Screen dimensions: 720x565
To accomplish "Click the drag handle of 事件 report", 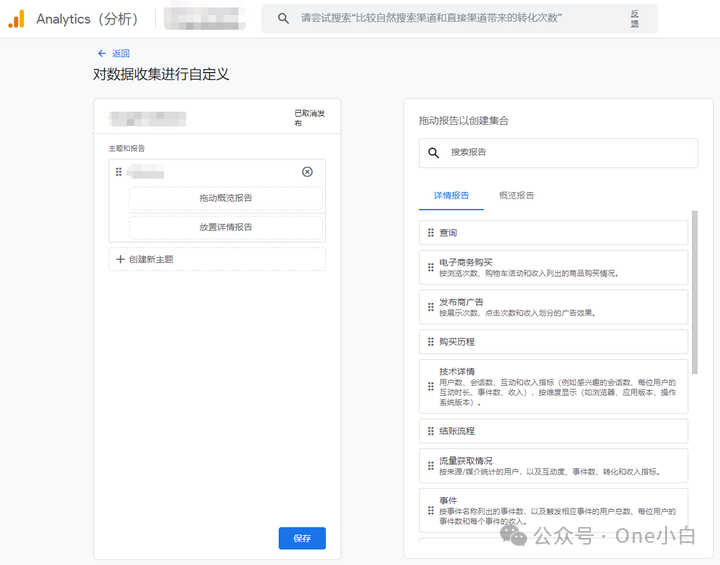I will pos(431,510).
